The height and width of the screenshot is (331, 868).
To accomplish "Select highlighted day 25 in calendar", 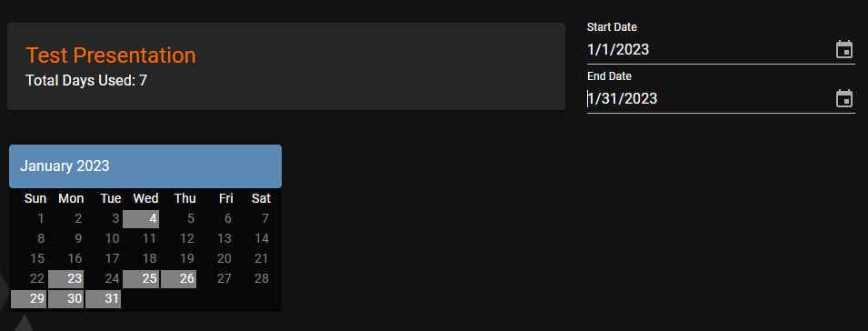I will coord(141,278).
